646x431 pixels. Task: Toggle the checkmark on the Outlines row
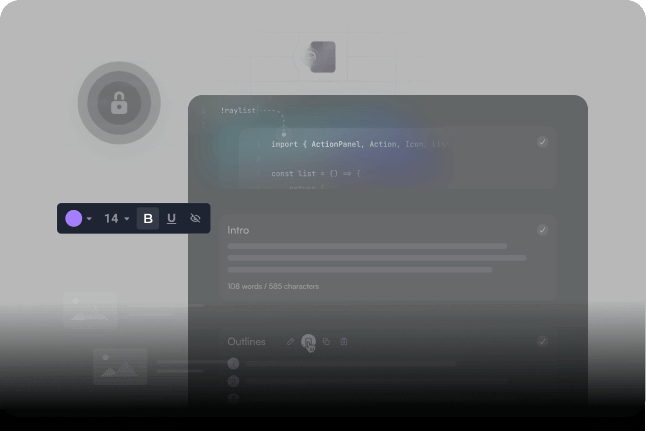(542, 341)
